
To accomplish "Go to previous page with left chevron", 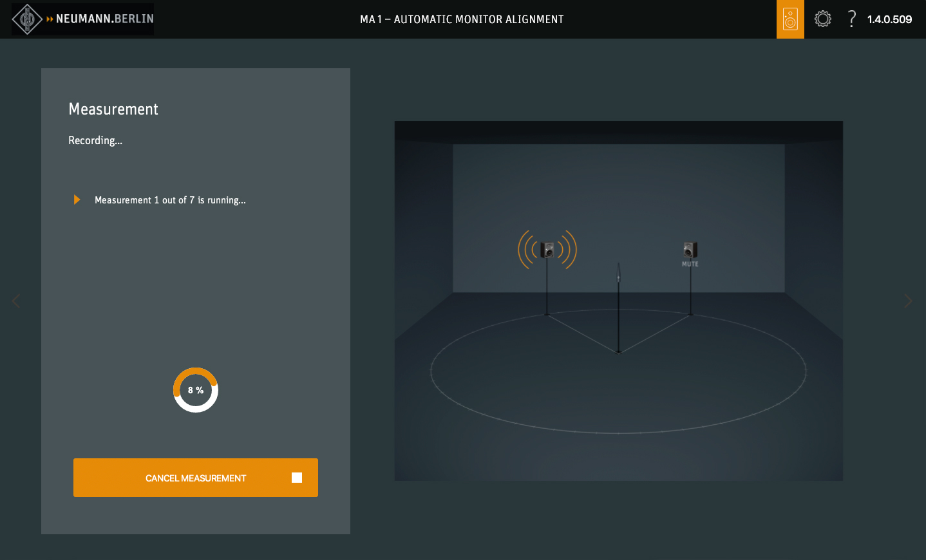I will (x=16, y=301).
